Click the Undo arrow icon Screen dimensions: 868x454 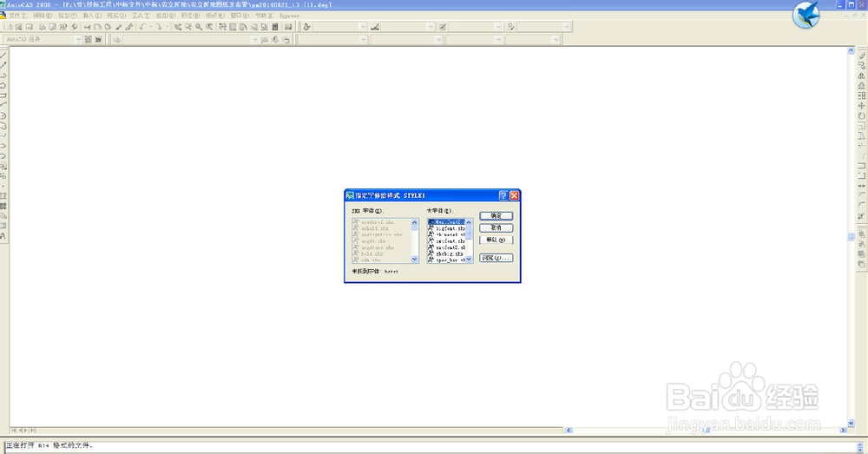tap(142, 27)
